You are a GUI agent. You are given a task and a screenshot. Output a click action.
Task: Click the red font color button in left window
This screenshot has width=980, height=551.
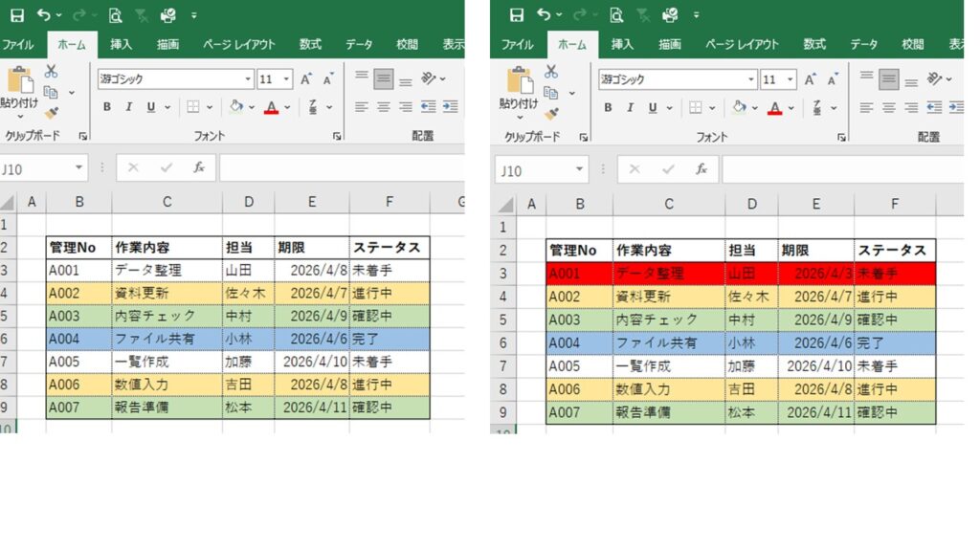(272, 107)
